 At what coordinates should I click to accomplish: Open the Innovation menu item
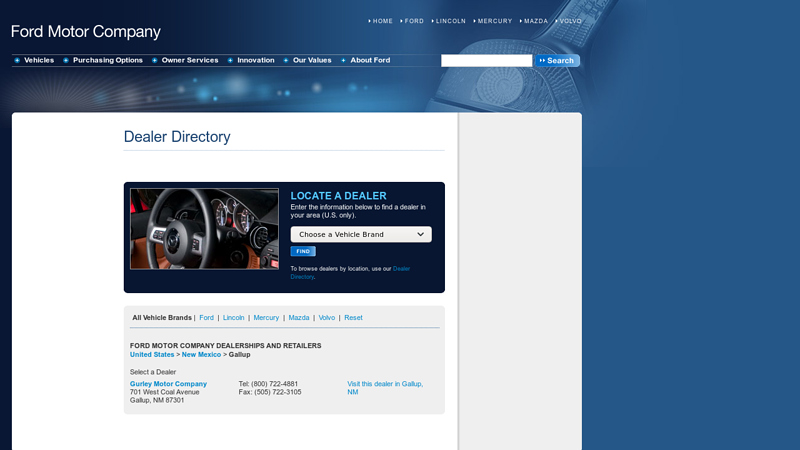pos(255,60)
